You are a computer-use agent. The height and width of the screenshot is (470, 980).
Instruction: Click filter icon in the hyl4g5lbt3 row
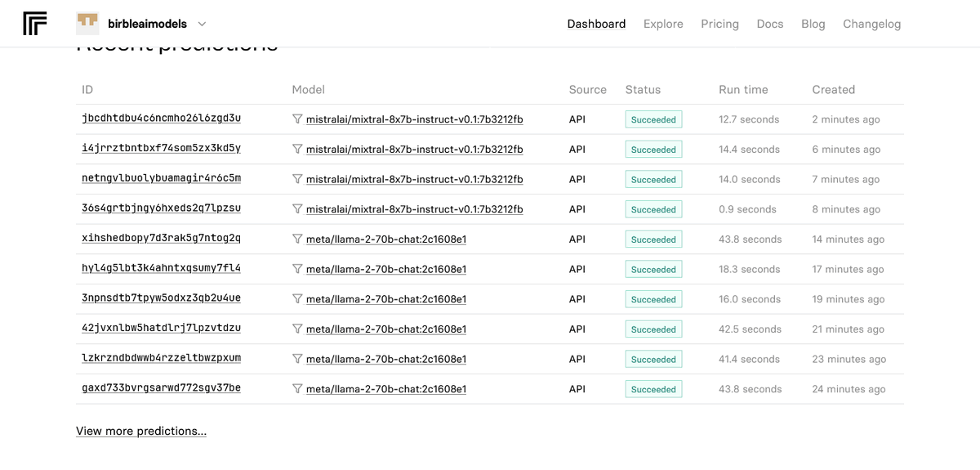tap(297, 269)
